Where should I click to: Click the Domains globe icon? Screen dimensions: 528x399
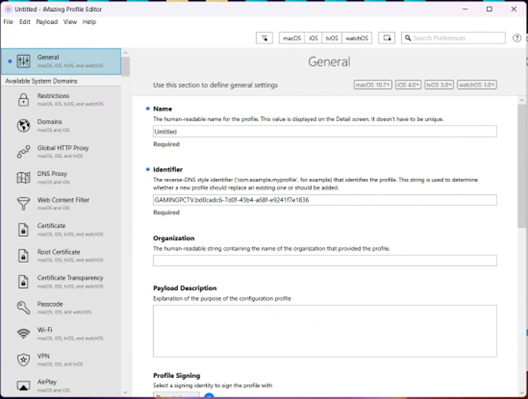pos(24,125)
